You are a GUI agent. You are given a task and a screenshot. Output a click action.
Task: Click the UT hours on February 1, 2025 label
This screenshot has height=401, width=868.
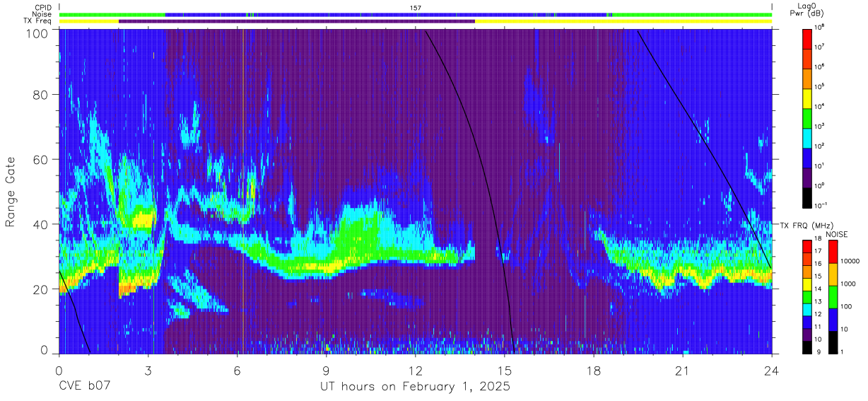pos(416,387)
